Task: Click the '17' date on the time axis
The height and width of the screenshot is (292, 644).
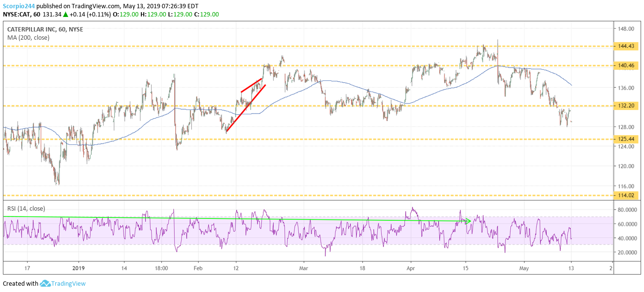Action: coord(27,268)
